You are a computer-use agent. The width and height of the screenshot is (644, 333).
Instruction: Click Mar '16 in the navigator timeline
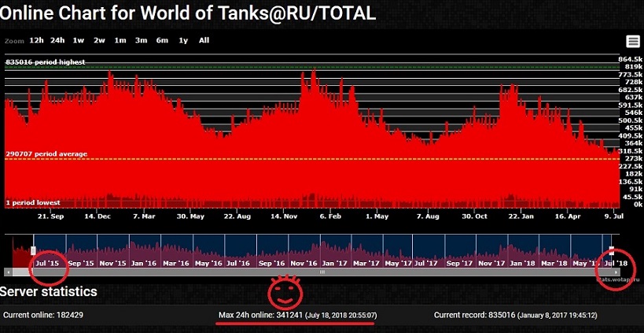click(176, 263)
